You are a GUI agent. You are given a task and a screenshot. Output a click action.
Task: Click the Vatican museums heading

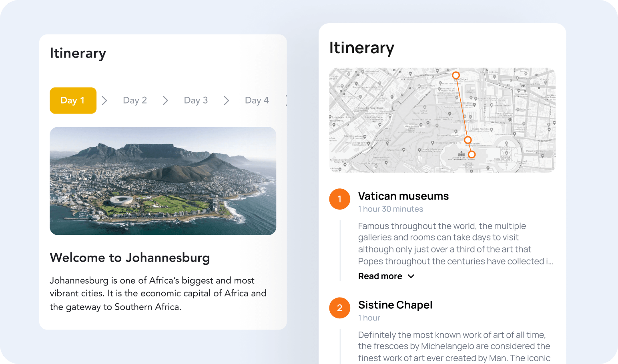403,196
